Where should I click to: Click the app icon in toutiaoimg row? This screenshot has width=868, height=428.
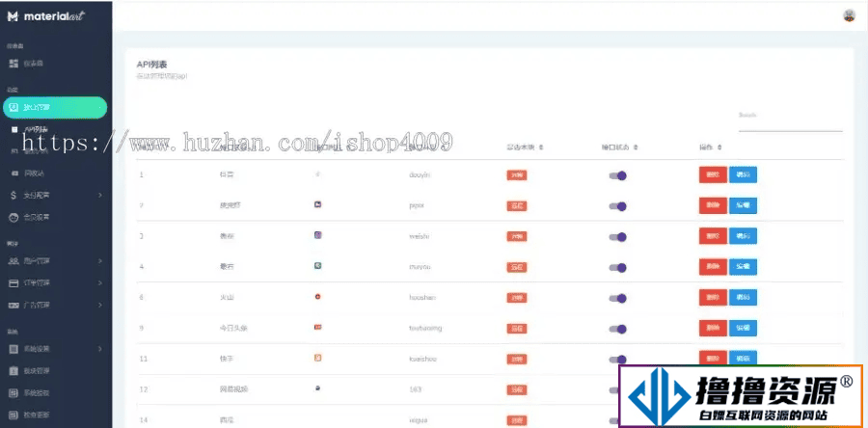317,328
